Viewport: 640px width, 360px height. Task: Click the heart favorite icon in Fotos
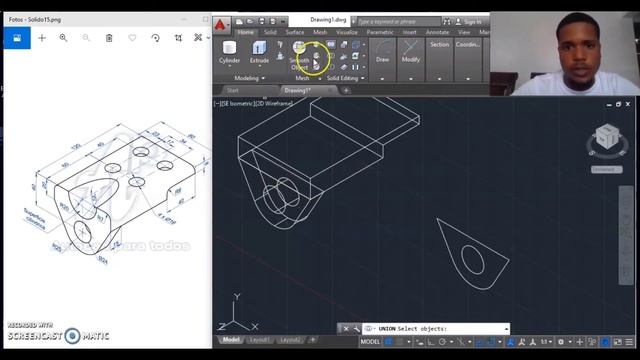[132, 38]
